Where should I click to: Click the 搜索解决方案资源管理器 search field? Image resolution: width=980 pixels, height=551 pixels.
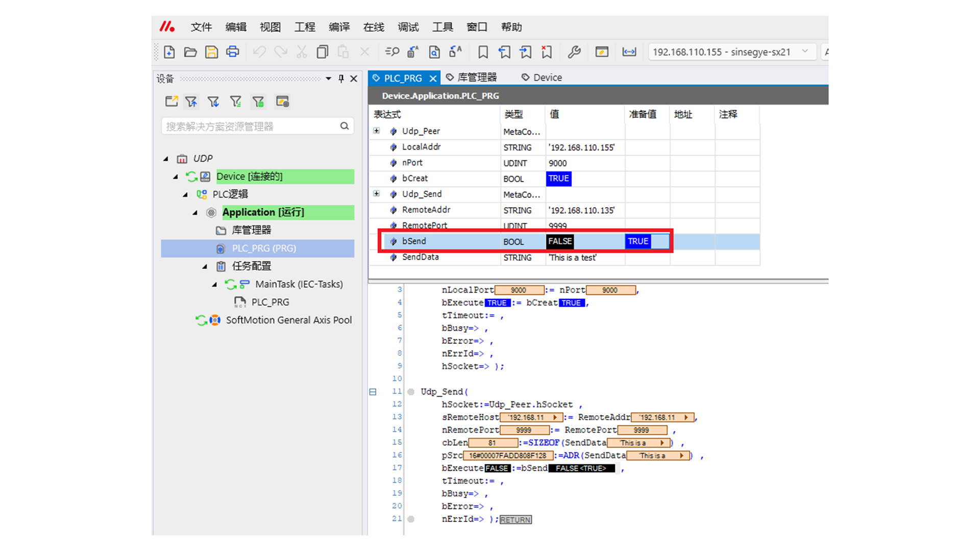coord(250,127)
